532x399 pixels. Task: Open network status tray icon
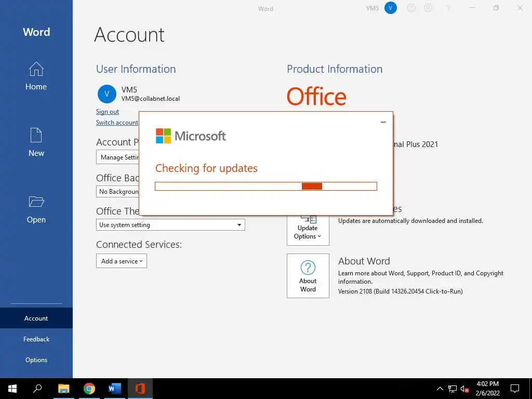pos(453,389)
